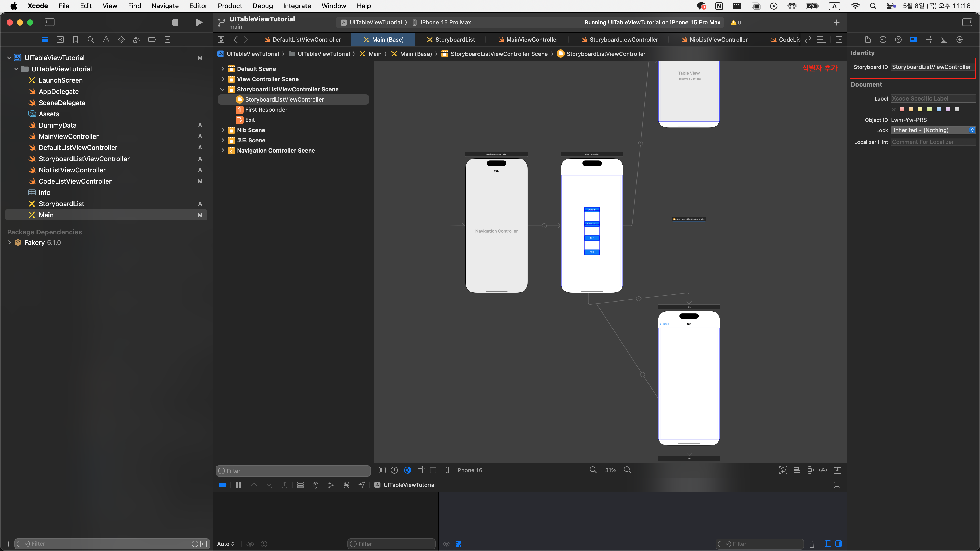Screen dimensions: 980x551
Task: Open the Product menu
Action: [230, 6]
